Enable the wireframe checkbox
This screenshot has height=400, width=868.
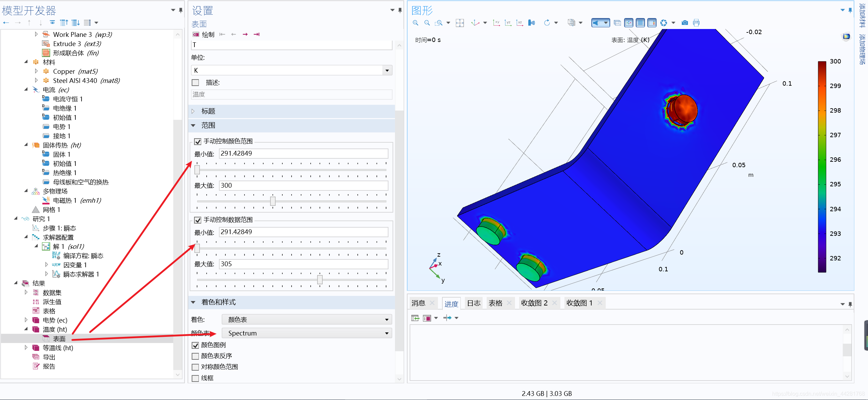click(195, 378)
